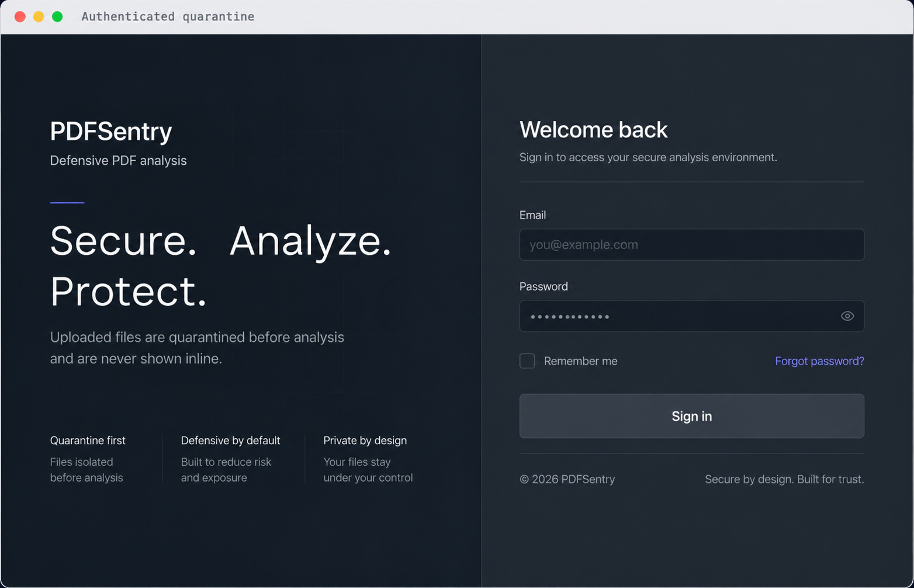Image resolution: width=914 pixels, height=588 pixels.
Task: Click the 'Private by design' feature title
Action: click(x=365, y=440)
